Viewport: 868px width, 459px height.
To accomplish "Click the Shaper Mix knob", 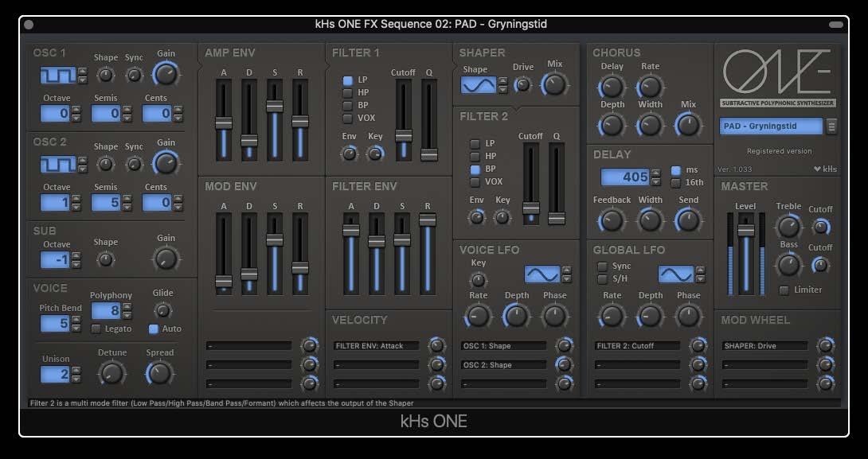I will pos(554,84).
